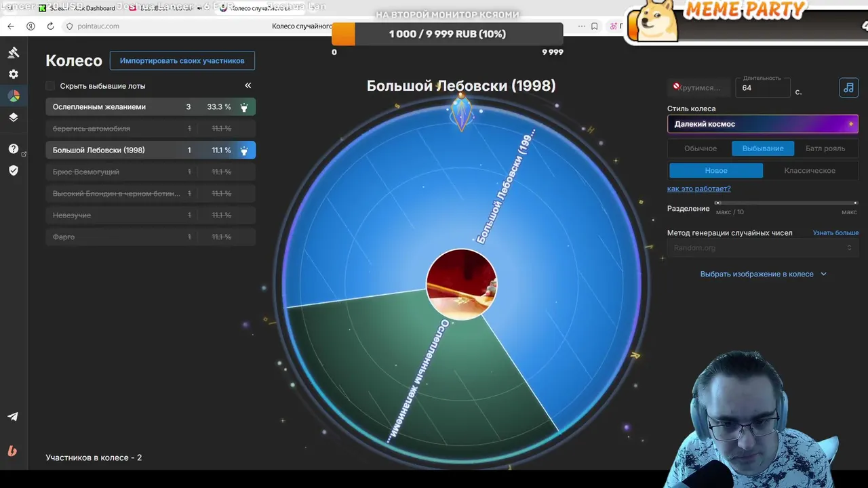Click the wheel center image
This screenshot has width=868, height=488.
point(461,285)
